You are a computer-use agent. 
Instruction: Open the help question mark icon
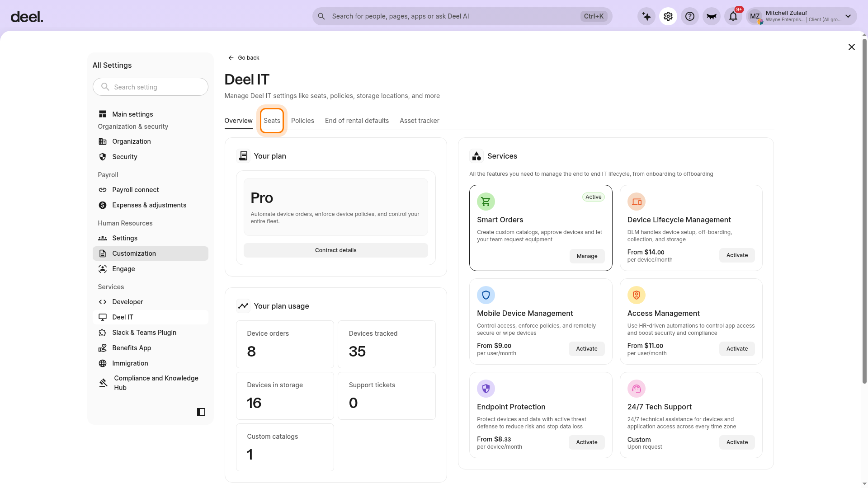(x=690, y=16)
